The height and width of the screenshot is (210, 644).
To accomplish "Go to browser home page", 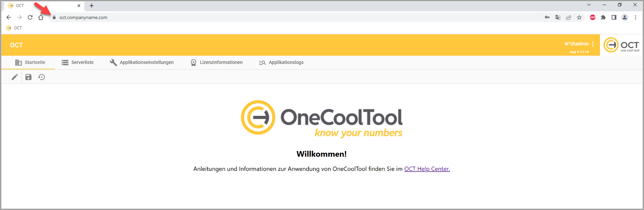I will (41, 18).
